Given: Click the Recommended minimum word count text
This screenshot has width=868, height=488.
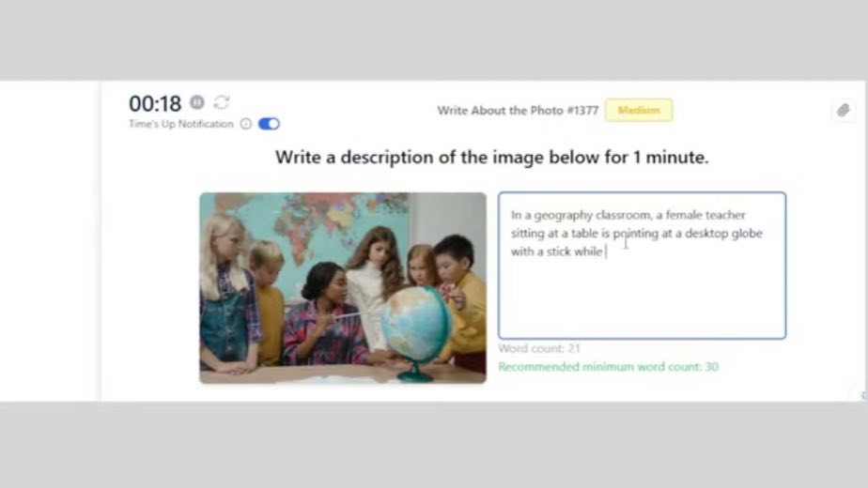Looking at the screenshot, I should coord(608,367).
